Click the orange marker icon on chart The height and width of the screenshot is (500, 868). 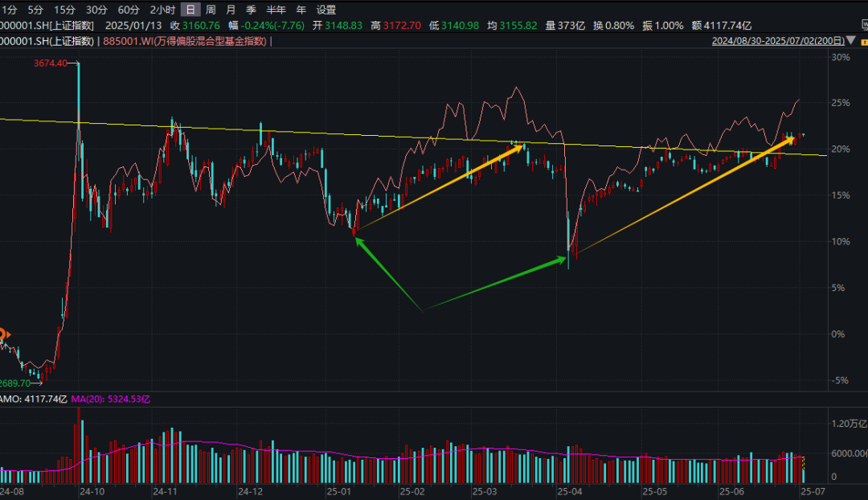click(x=3, y=334)
